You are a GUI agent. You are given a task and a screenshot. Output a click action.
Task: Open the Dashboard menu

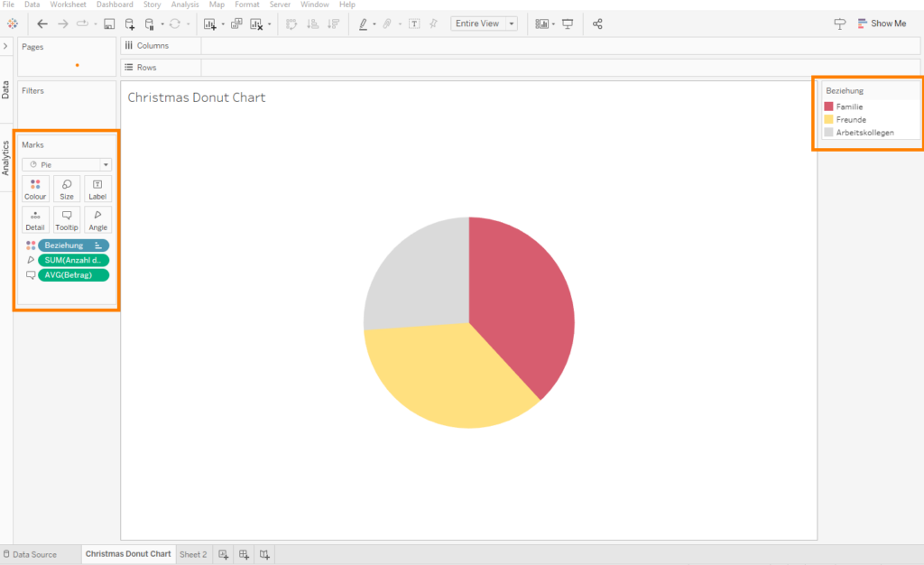click(x=115, y=5)
